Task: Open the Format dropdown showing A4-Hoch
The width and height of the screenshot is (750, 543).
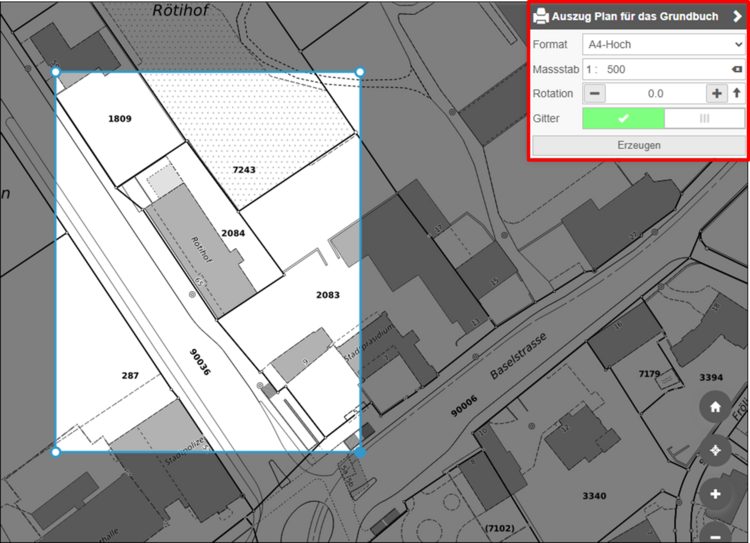Action: coord(663,44)
